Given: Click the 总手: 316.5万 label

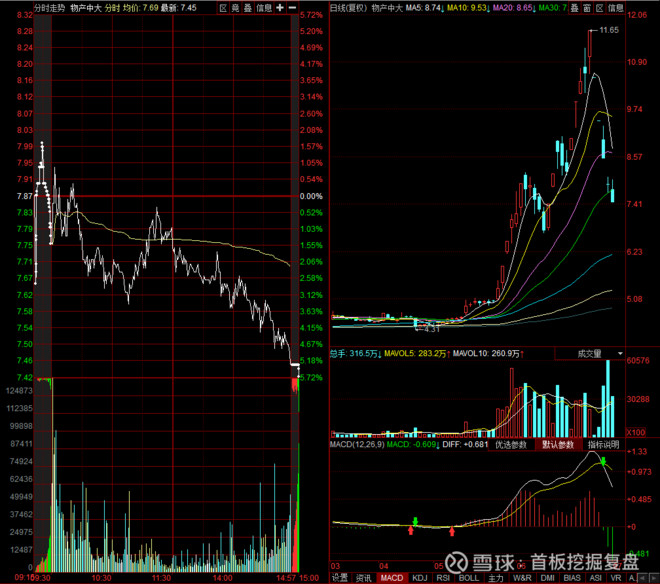Looking at the screenshot, I should pos(355,354).
